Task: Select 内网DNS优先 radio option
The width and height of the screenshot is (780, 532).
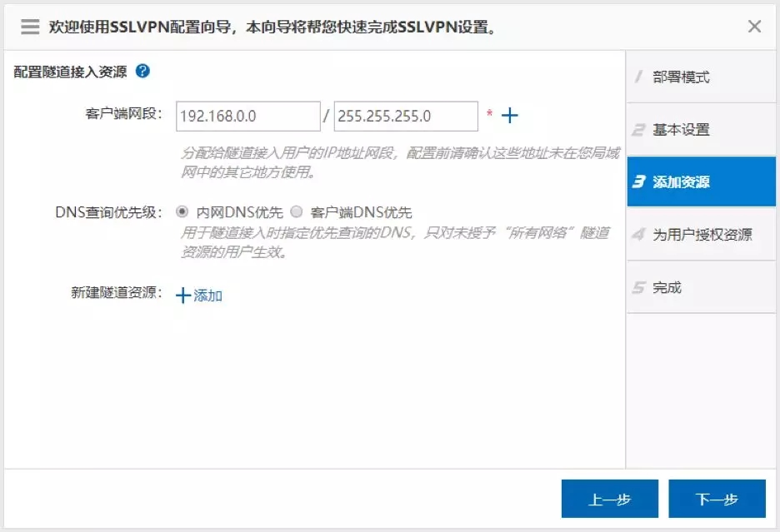Action: pyautogui.click(x=182, y=211)
